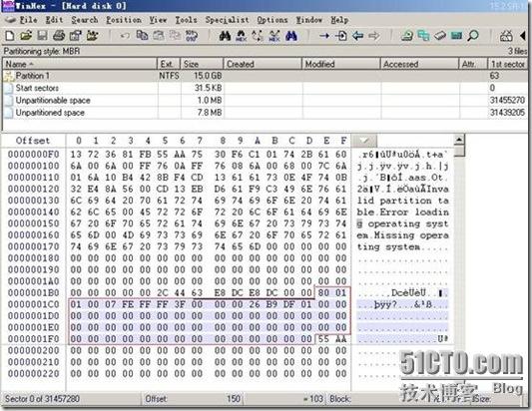
Task: Open the text column dropdown arrow
Action: click(364, 140)
